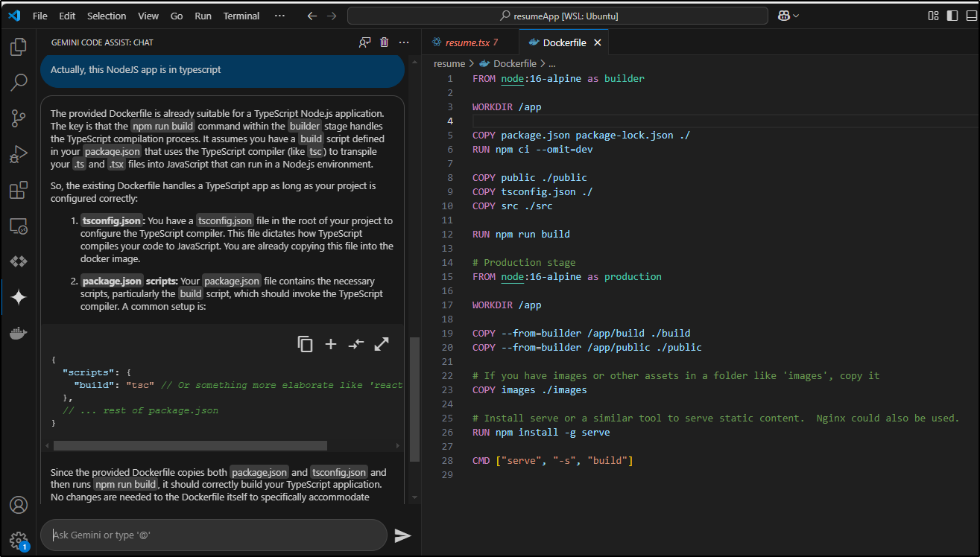
Task: Close the Dockerfile tab
Action: (597, 42)
